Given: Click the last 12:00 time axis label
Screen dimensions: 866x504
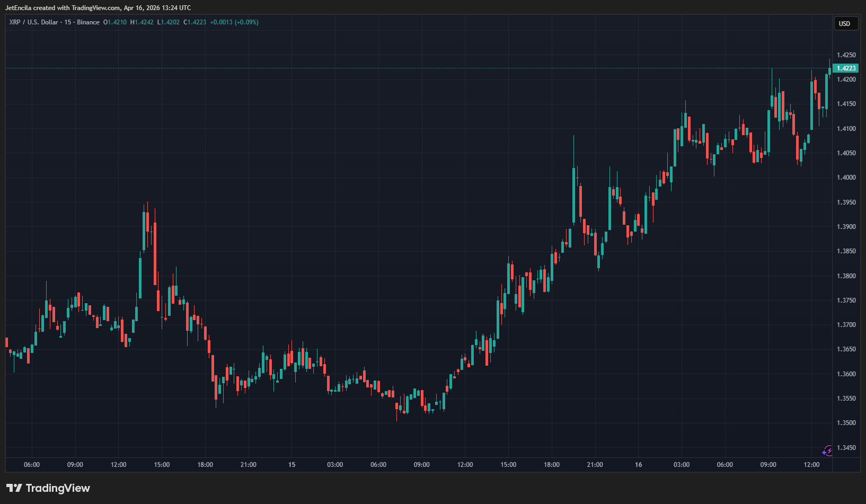Looking at the screenshot, I should [x=811, y=465].
